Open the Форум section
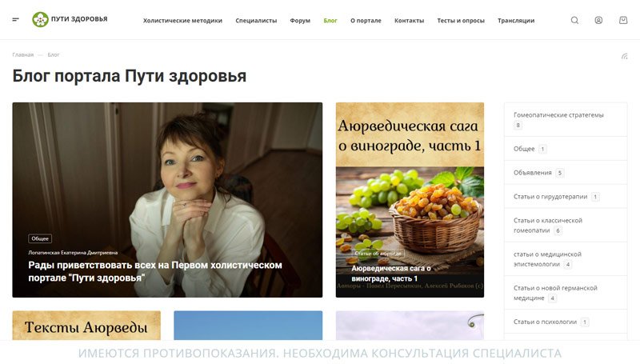640x364 pixels. pyautogui.click(x=300, y=21)
